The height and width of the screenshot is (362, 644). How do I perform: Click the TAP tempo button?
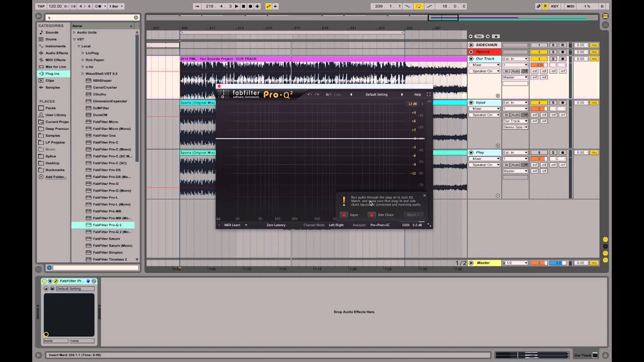coord(41,6)
